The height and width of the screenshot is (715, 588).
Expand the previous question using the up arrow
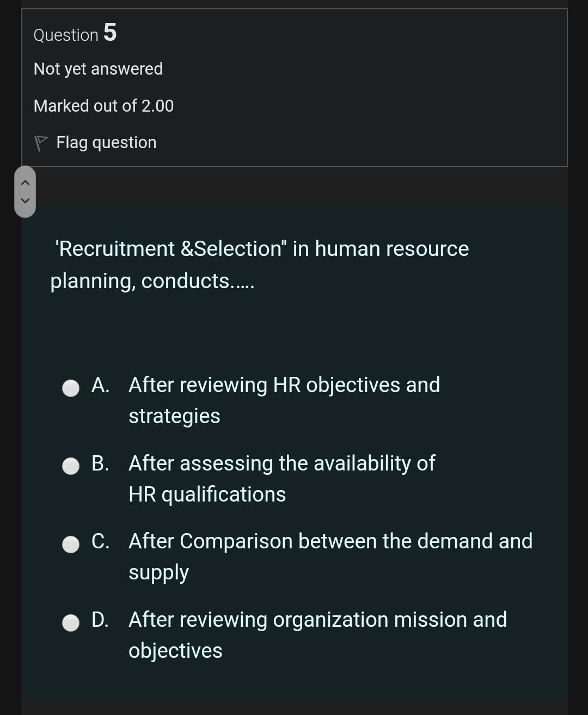pos(25,184)
